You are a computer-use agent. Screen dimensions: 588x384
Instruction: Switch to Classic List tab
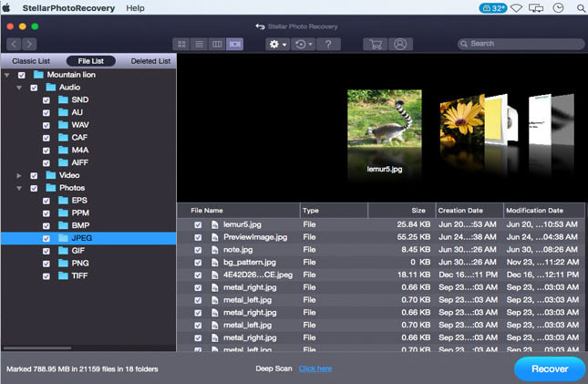(31, 61)
